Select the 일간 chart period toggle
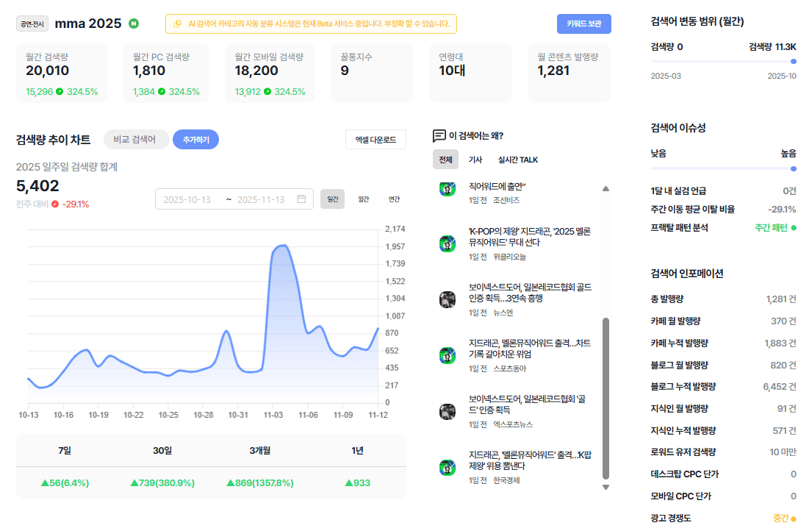The image size is (812, 531). (x=332, y=199)
